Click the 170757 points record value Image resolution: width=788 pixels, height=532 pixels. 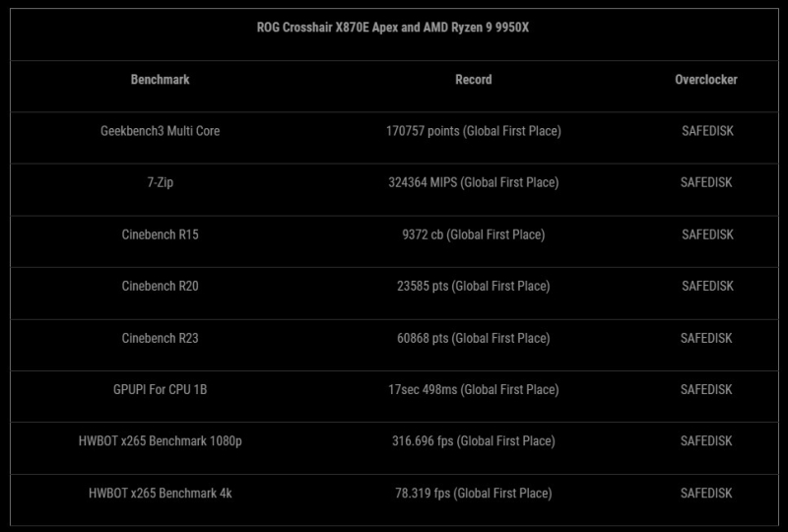[474, 131]
